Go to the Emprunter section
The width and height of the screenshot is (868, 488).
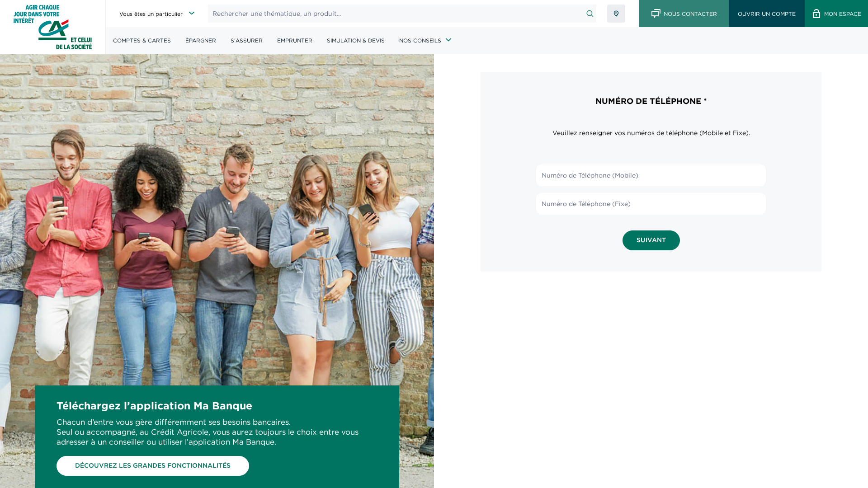295,41
